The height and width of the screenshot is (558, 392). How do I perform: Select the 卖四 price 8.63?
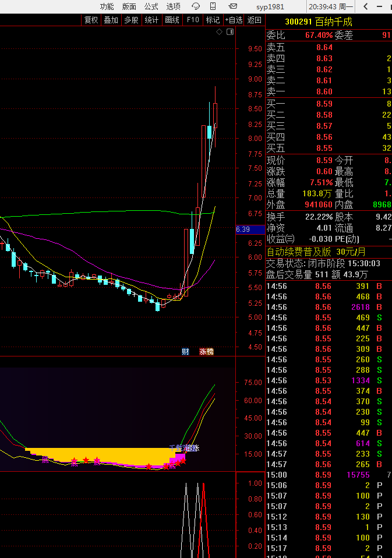tap(324, 58)
